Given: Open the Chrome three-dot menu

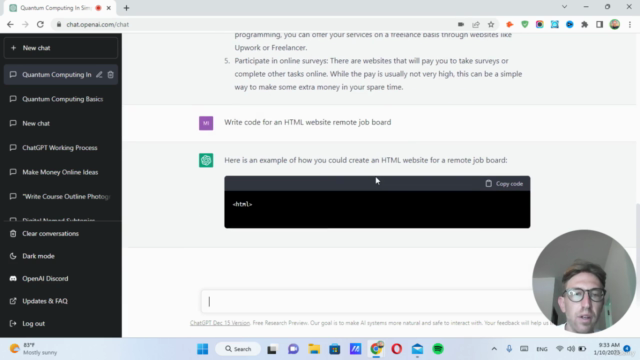Looking at the screenshot, I should coord(630,24).
